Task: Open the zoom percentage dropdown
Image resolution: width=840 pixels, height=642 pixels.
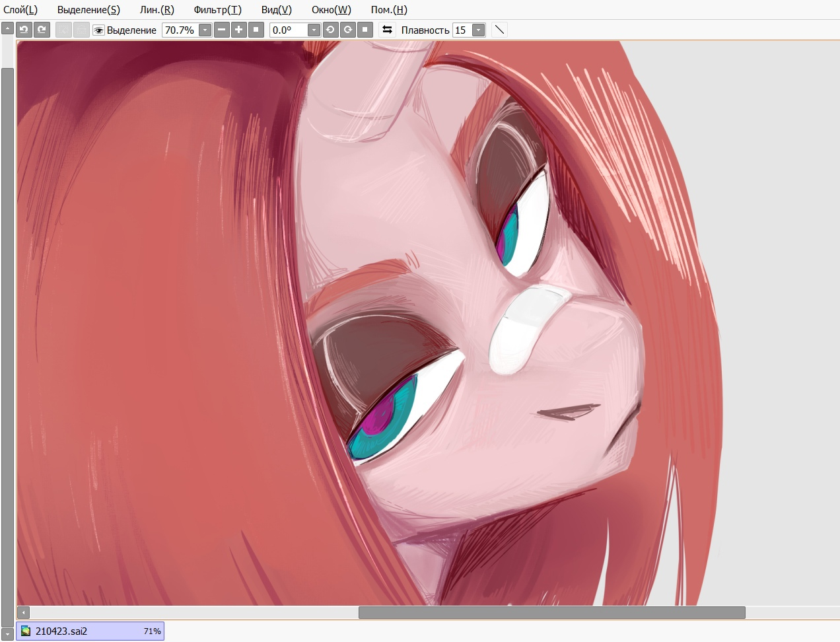Action: coord(205,30)
